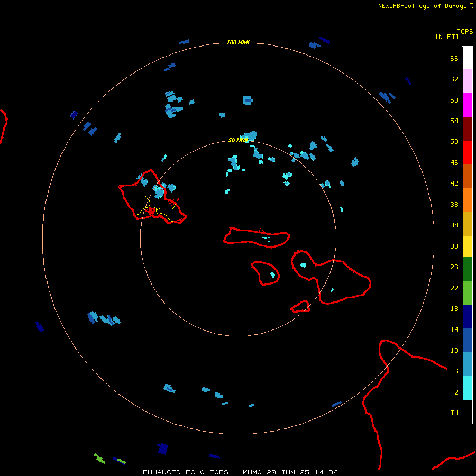Click the dark red (maroon) legend swatch
Image resolution: width=476 pixels, height=476 pixels.
[467, 129]
